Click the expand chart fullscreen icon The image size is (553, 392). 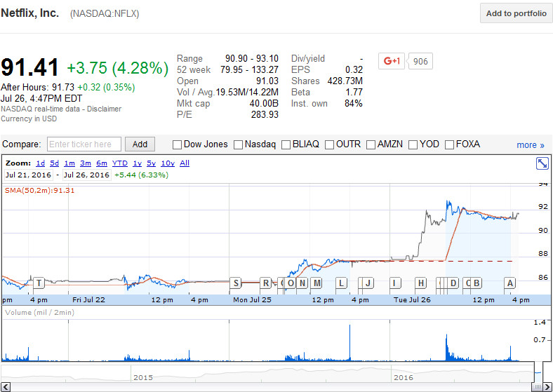tap(542, 163)
